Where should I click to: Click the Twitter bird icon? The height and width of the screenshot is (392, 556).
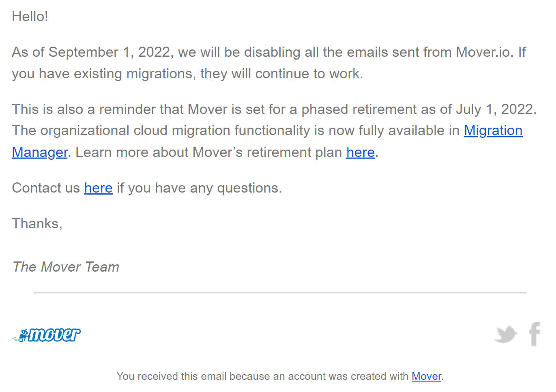coord(505,334)
